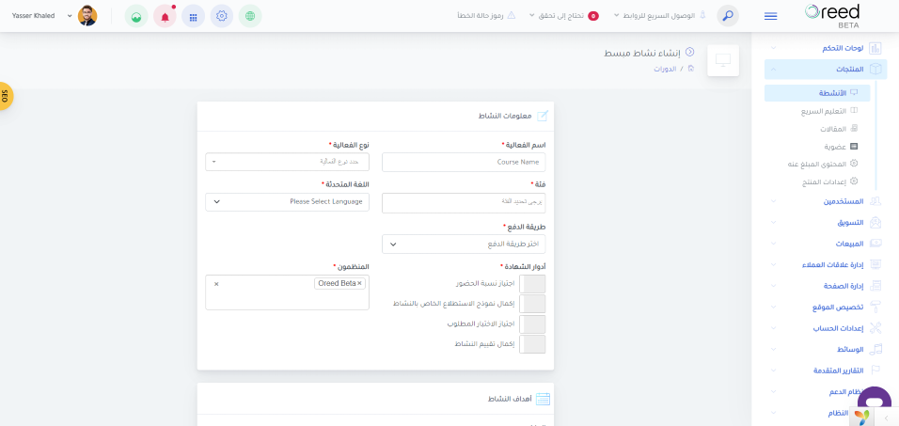Click the yellow SEO side tab
Screen dimensions: 899x426
click(x=5, y=96)
